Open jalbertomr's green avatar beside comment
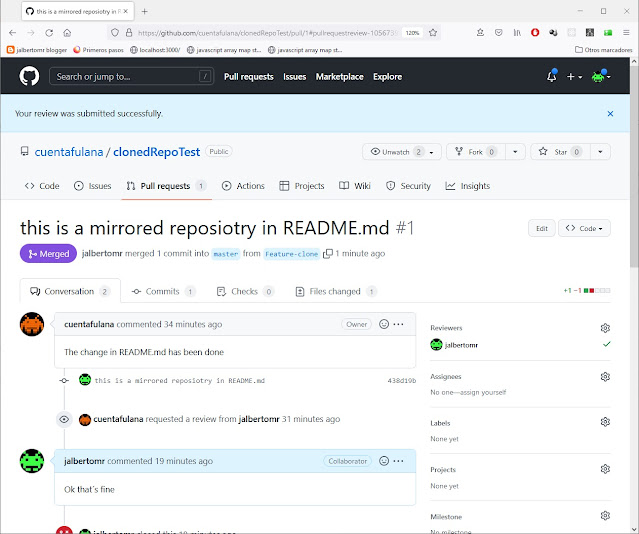This screenshot has height=534, width=639. tap(32, 461)
